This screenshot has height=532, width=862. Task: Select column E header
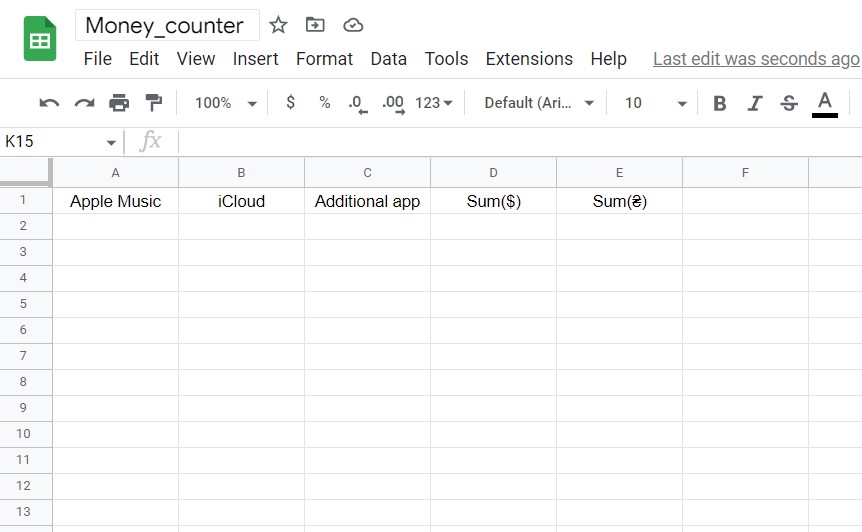619,173
